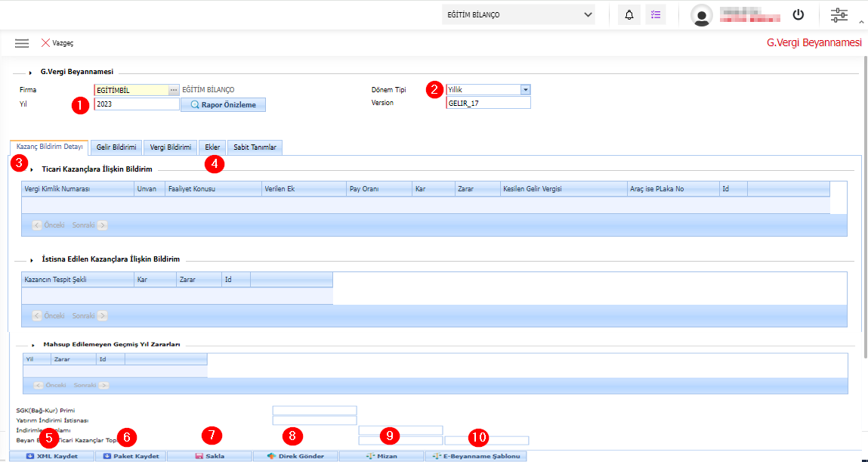The height and width of the screenshot is (462, 868).
Task: Click the SGK(Bağ-Kur) Primi input field
Action: pos(314,411)
